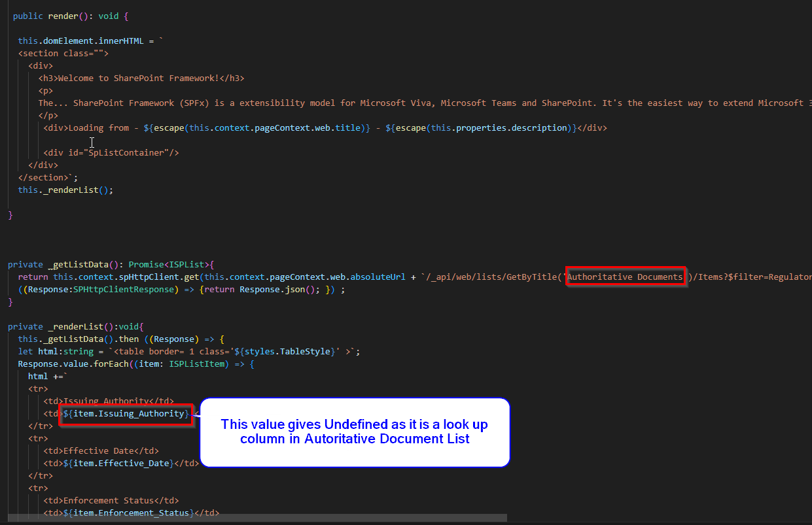Click 'private _renderList():void{' declaration

point(76,326)
